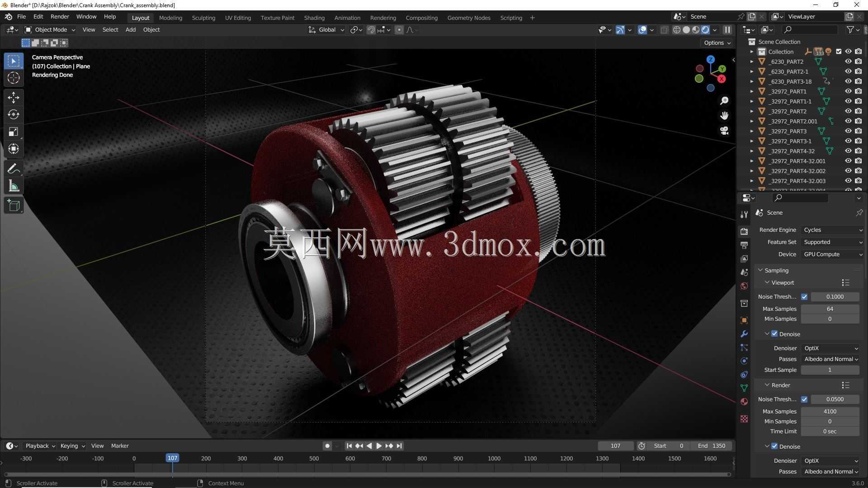Toggle snapping magnet icon
This screenshot has height=488, width=868.
[371, 30]
